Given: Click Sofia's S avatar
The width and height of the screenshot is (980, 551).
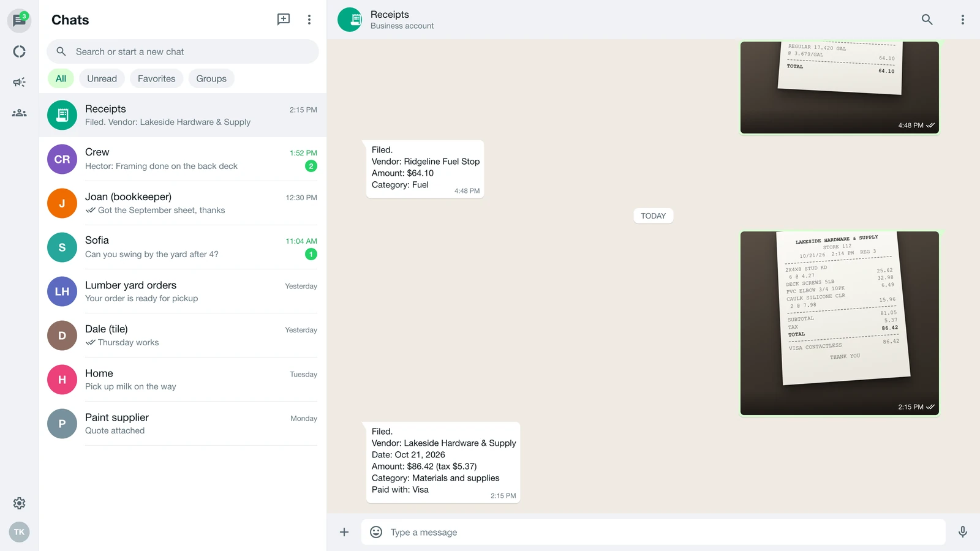Looking at the screenshot, I should point(62,247).
